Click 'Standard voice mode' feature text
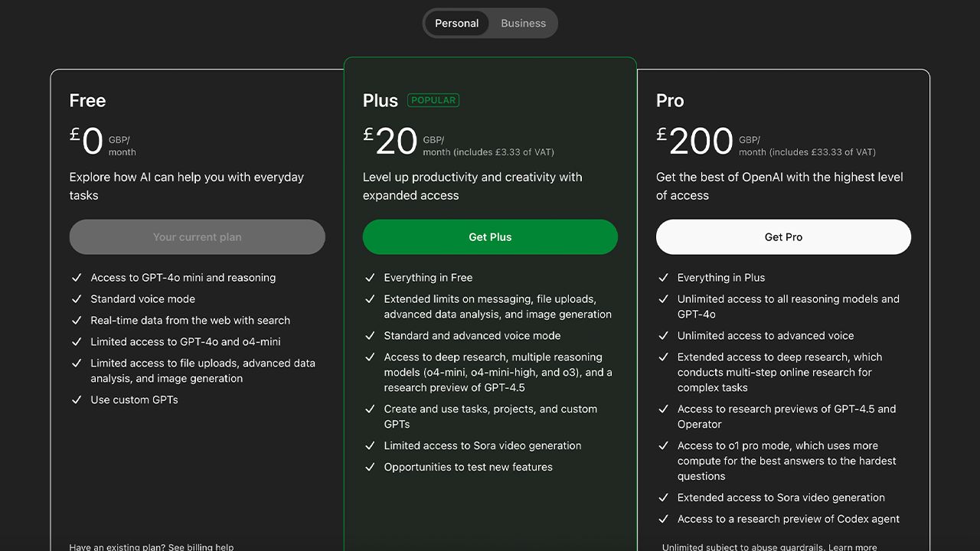This screenshot has width=980, height=551. 142,299
